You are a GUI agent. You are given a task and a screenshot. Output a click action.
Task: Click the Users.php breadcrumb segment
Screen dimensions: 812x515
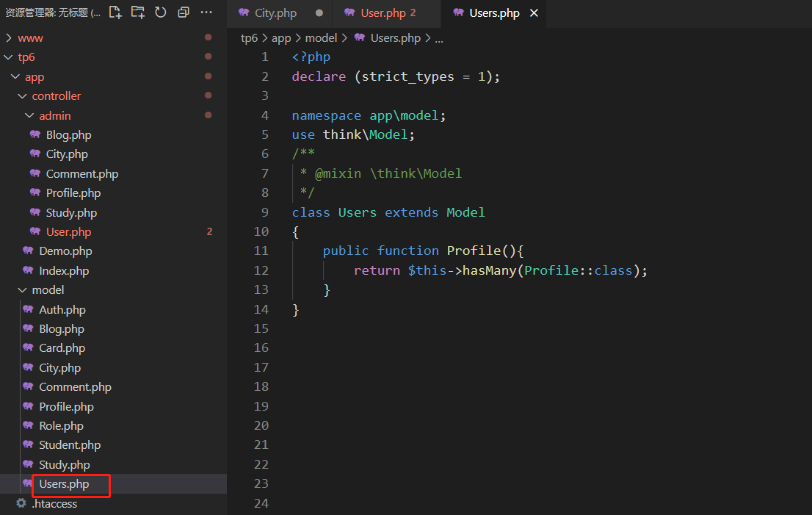pos(396,37)
